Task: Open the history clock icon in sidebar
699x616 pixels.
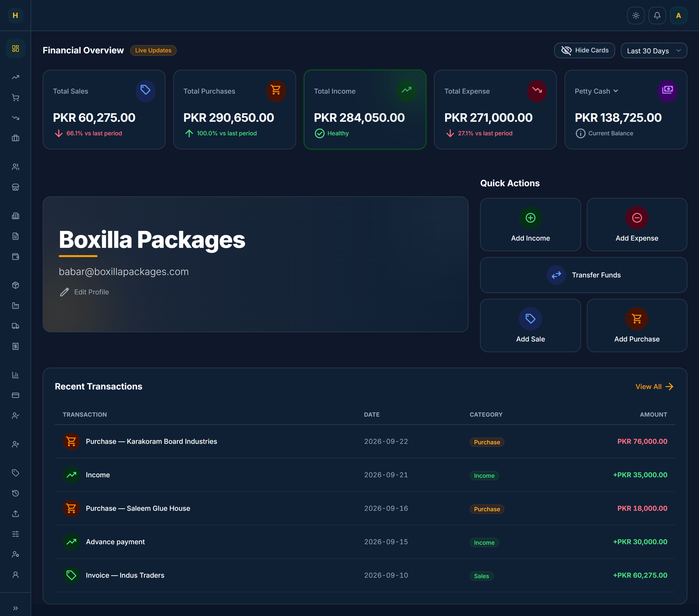Action: (15, 493)
